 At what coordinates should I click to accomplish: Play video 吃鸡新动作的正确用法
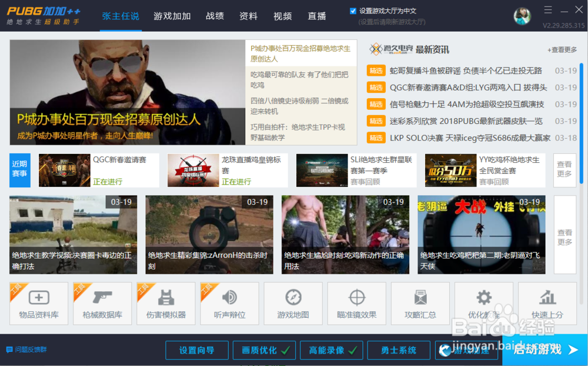pos(345,234)
